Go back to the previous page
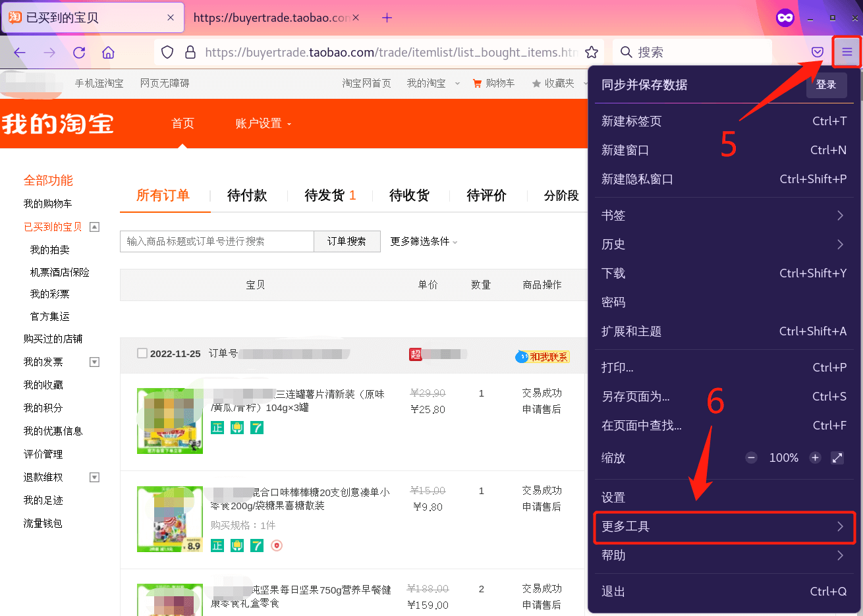This screenshot has height=616, width=863. click(20, 52)
